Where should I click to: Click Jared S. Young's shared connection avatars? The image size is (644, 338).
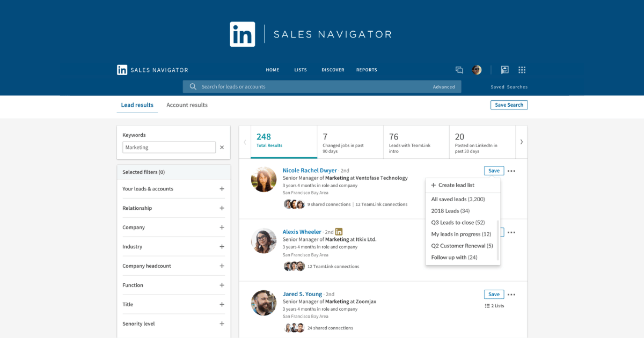click(294, 328)
